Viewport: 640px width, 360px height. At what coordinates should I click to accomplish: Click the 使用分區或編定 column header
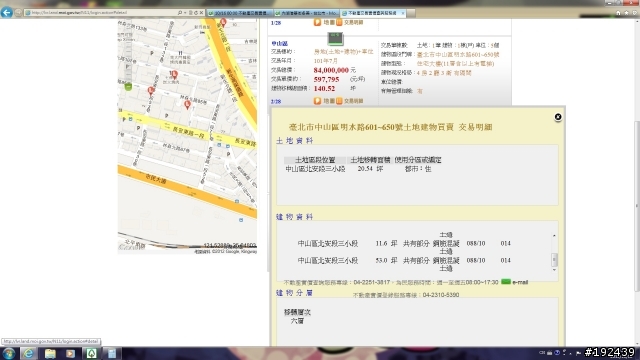click(x=418, y=160)
